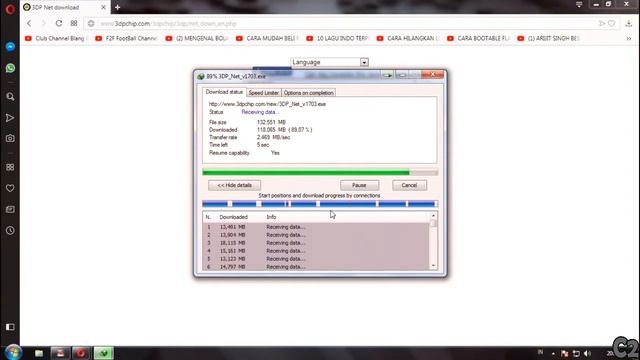Open WhatsApp in Opera sidebar

10,68
